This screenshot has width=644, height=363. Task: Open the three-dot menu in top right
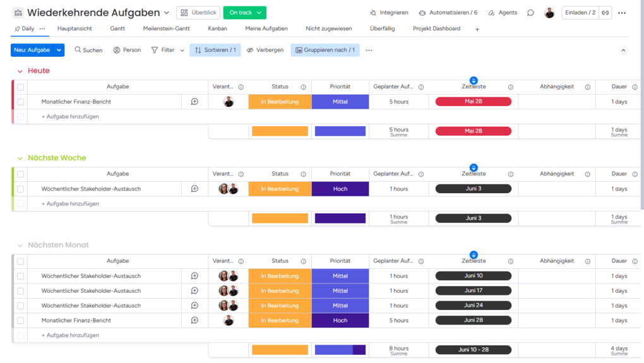pyautogui.click(x=622, y=13)
